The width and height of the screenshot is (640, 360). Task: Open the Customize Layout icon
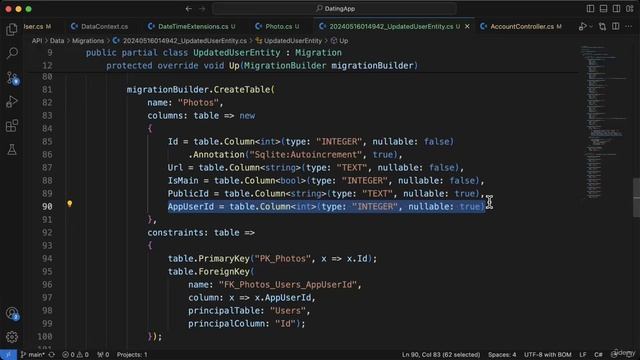pyautogui.click(x=629, y=9)
